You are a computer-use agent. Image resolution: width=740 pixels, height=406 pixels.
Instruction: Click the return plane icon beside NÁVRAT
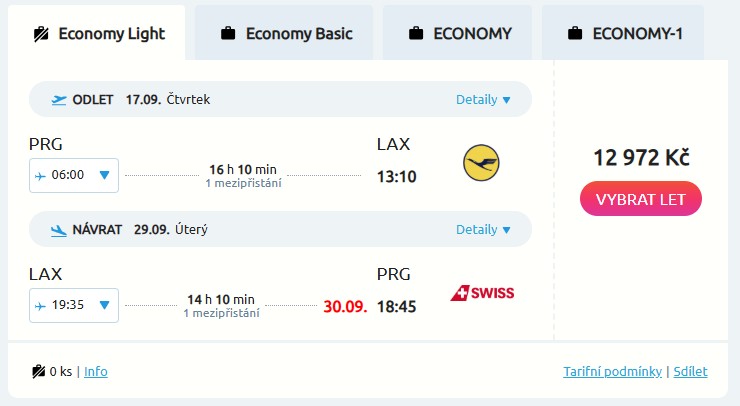pyautogui.click(x=59, y=229)
